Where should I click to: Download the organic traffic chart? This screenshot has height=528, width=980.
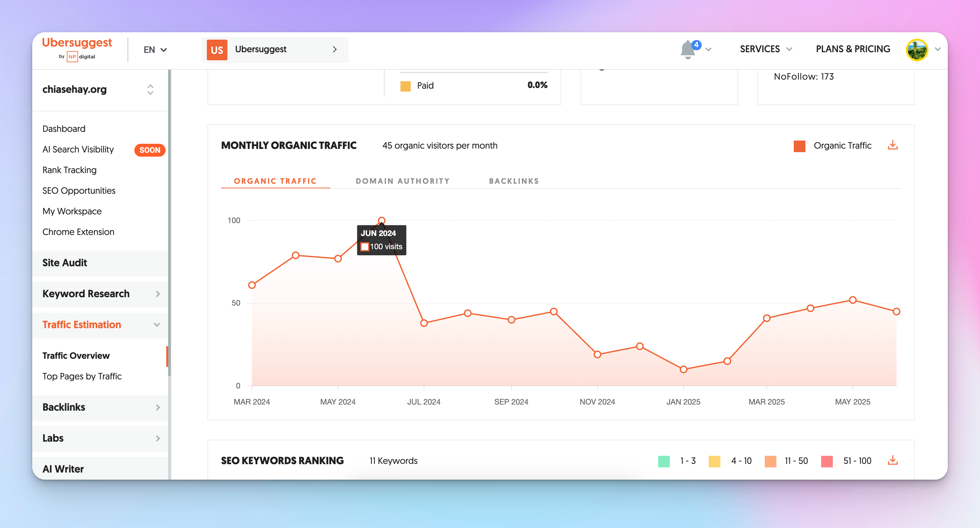[892, 145]
